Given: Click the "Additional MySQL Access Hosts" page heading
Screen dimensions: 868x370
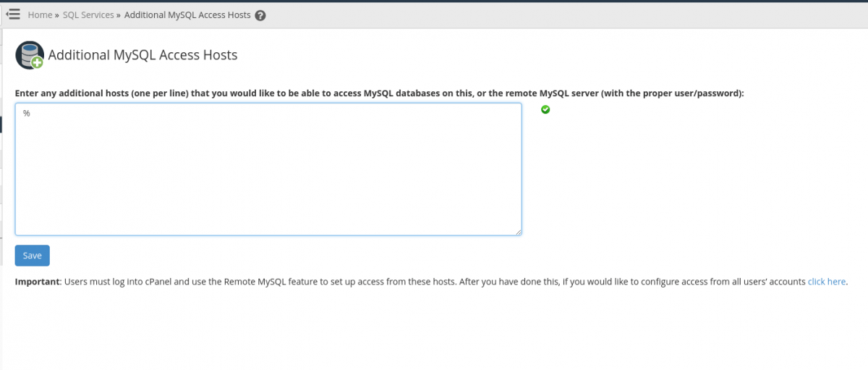Looking at the screenshot, I should pyautogui.click(x=142, y=55).
